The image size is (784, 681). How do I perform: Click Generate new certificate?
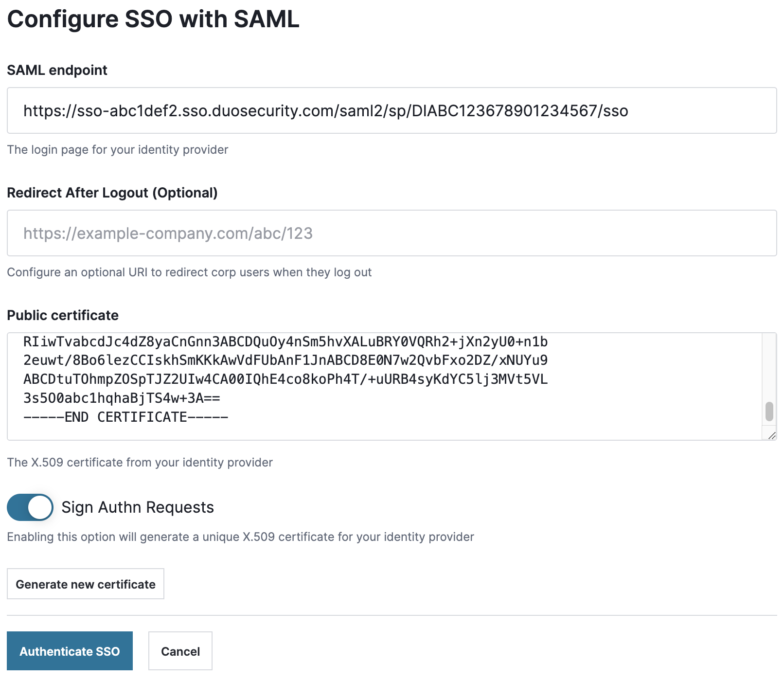85,584
